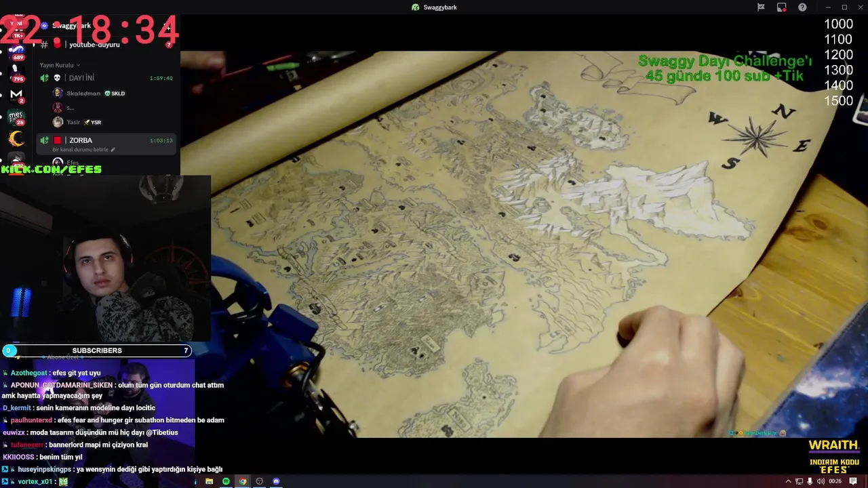Open the met server icon with 25 badge
868x488 pixels.
(16, 117)
